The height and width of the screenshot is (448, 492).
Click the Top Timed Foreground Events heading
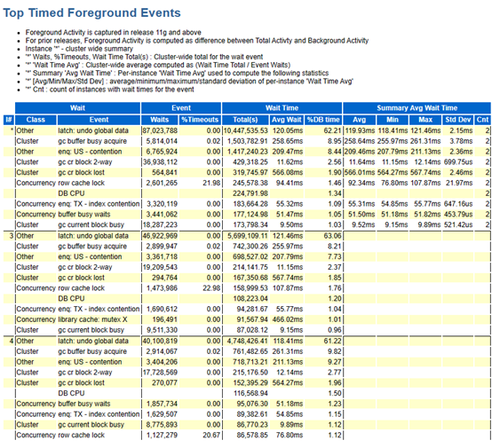point(91,12)
